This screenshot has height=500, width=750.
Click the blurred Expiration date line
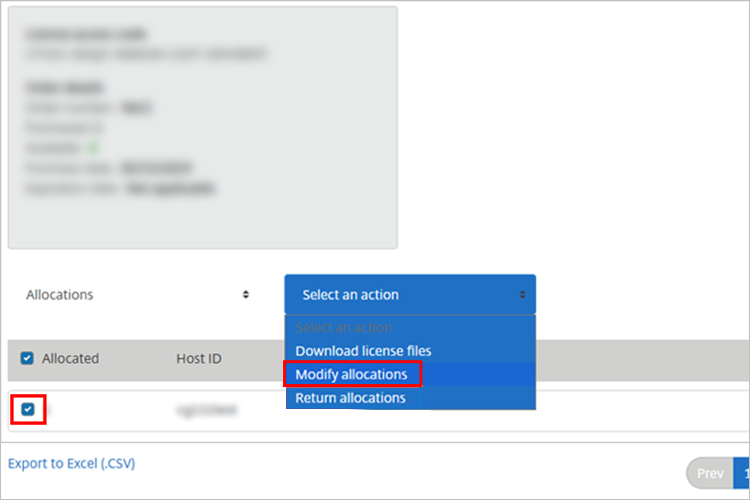(x=122, y=187)
